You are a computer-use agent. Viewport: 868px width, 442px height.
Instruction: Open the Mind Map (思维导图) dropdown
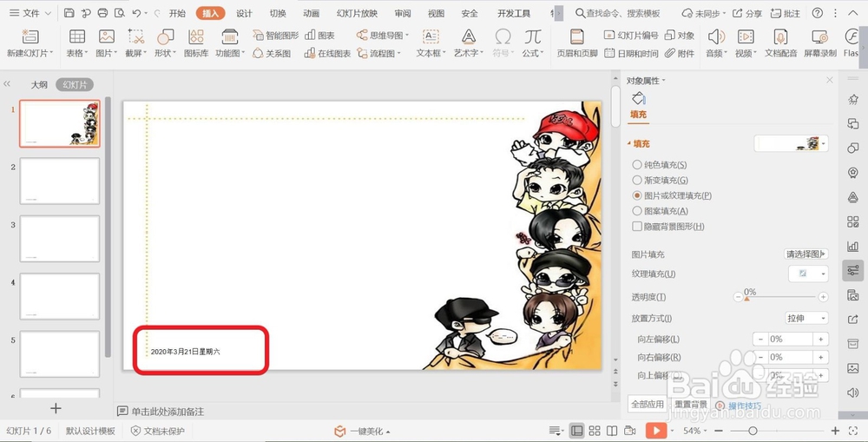click(x=383, y=36)
